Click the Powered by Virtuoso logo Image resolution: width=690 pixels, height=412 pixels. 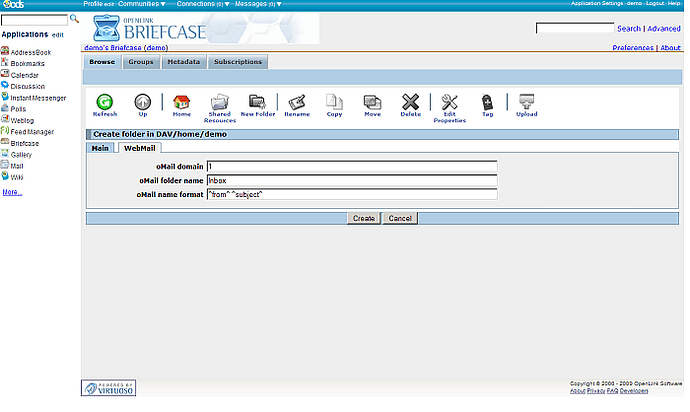click(x=109, y=388)
